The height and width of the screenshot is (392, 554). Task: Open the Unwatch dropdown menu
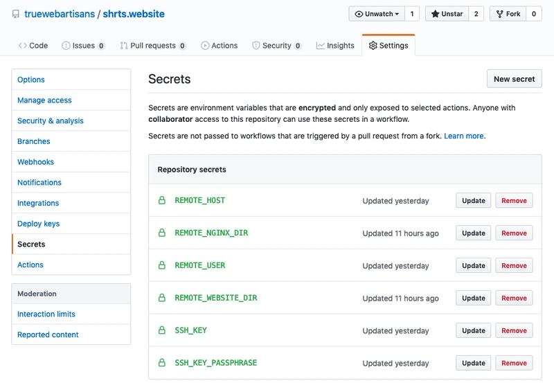click(377, 14)
